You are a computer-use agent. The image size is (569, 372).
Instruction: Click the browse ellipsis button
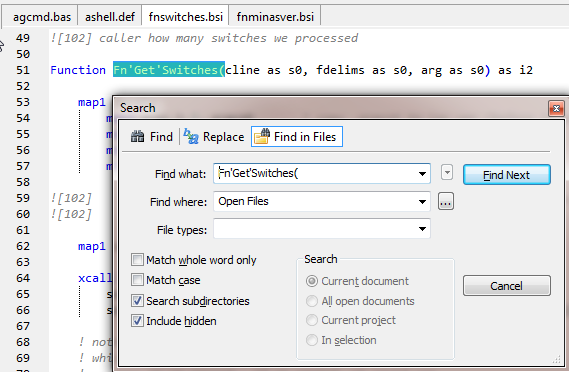446,201
